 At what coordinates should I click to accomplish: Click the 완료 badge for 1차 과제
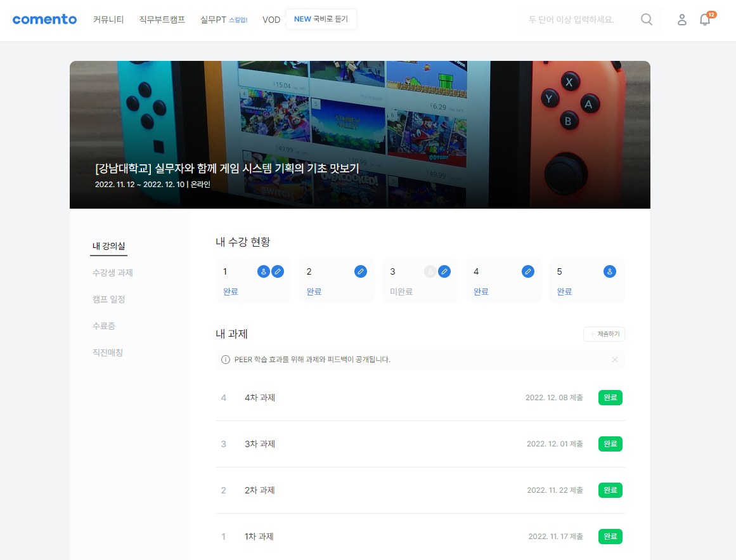[x=610, y=537]
